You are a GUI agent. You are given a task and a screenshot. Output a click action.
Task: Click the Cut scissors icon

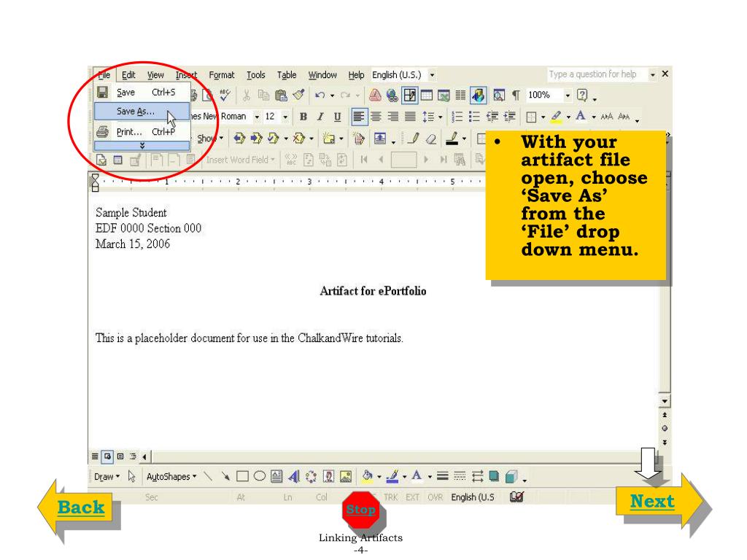pos(247,96)
